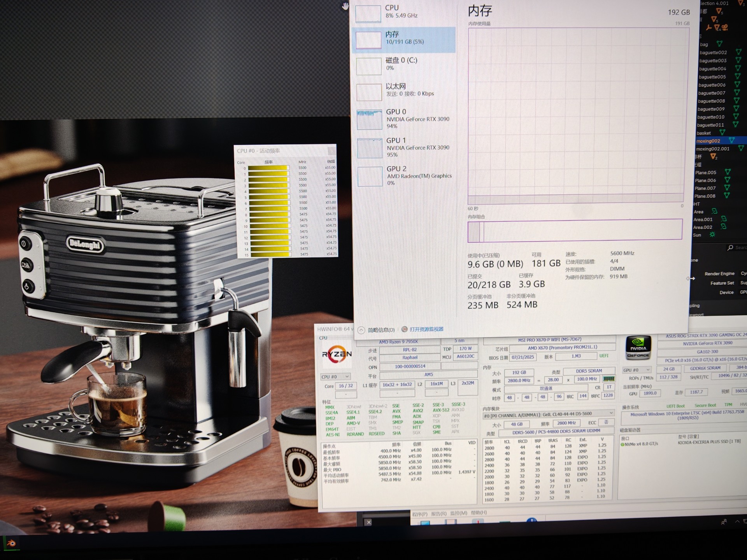The image size is (747, 560).
Task: Click the orange armature icon in outliner
Action: pyautogui.click(x=709, y=28)
